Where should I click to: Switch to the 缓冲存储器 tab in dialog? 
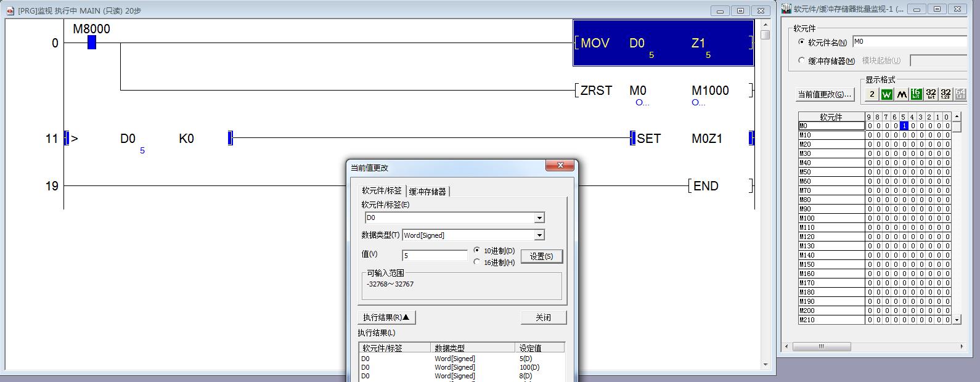click(427, 192)
